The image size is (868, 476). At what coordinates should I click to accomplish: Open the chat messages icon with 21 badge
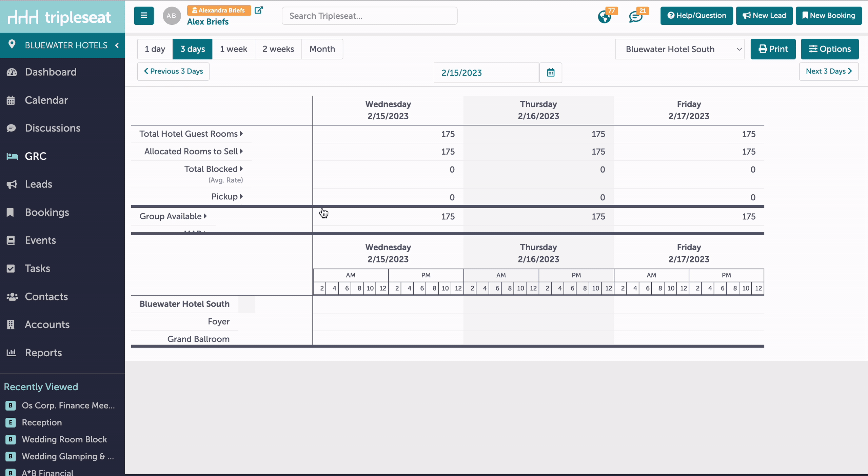tap(635, 17)
